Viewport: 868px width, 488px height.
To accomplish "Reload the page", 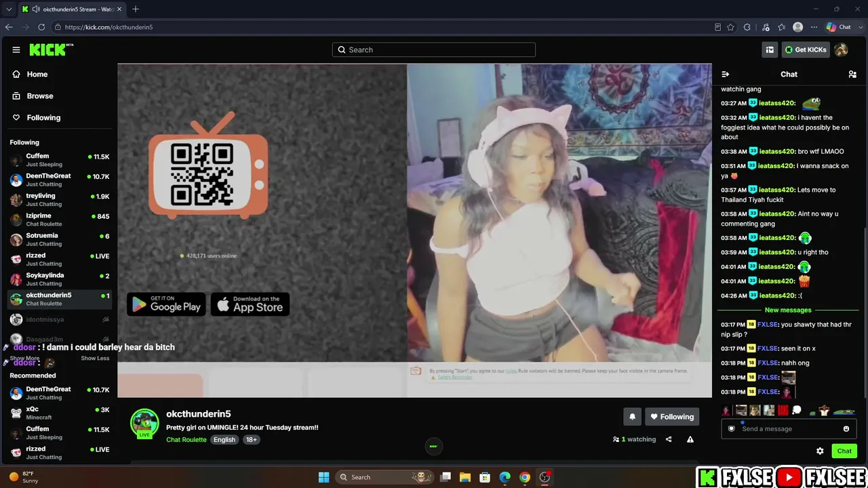I will tap(41, 27).
